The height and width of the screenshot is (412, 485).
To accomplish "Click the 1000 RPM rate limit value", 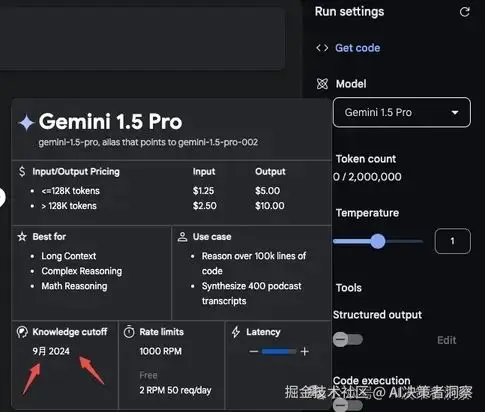I will pos(161,351).
